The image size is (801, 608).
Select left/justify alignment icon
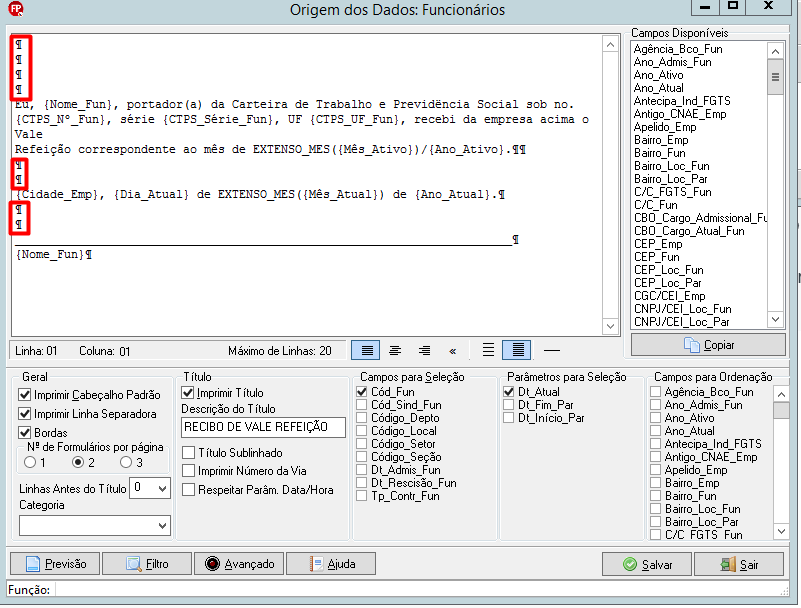click(x=366, y=350)
